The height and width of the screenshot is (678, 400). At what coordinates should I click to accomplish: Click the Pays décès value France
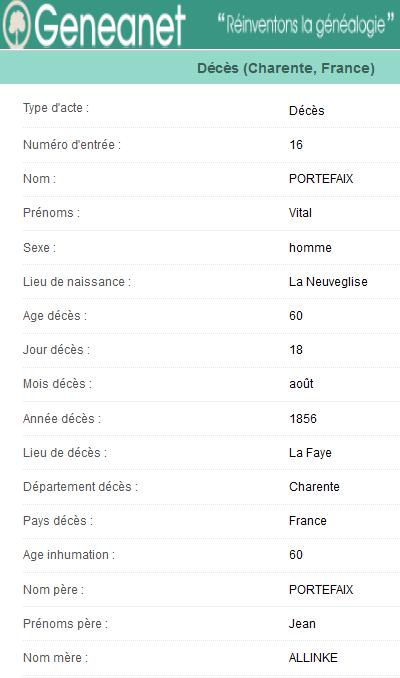pos(307,521)
